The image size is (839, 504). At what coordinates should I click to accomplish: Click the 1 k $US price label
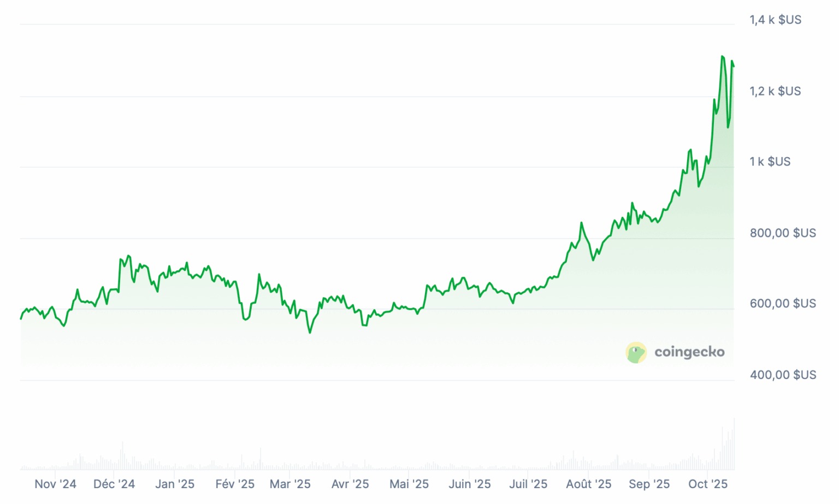(x=770, y=162)
